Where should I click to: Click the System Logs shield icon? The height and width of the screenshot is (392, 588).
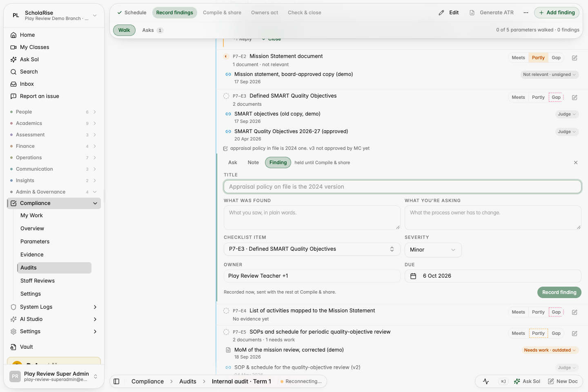(13, 307)
